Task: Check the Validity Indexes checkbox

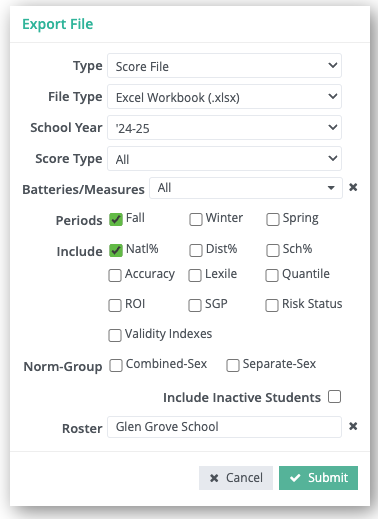Action: 115,336
